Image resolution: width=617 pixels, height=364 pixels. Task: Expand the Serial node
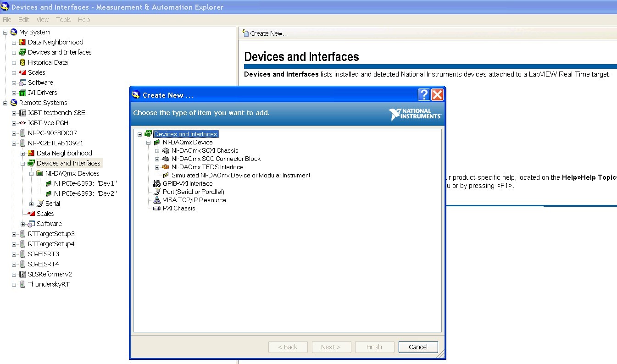(x=31, y=204)
